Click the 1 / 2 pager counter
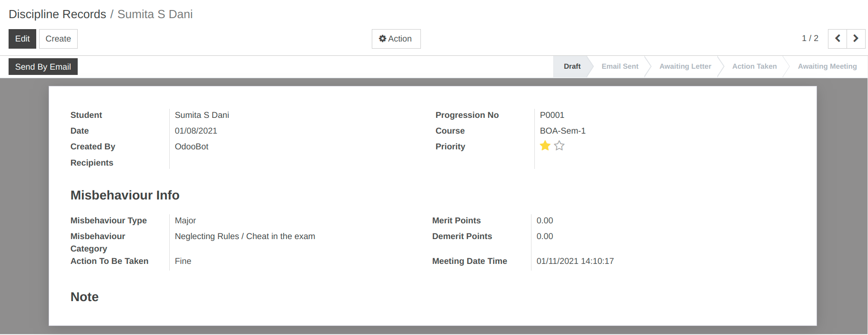868x335 pixels. click(x=810, y=38)
